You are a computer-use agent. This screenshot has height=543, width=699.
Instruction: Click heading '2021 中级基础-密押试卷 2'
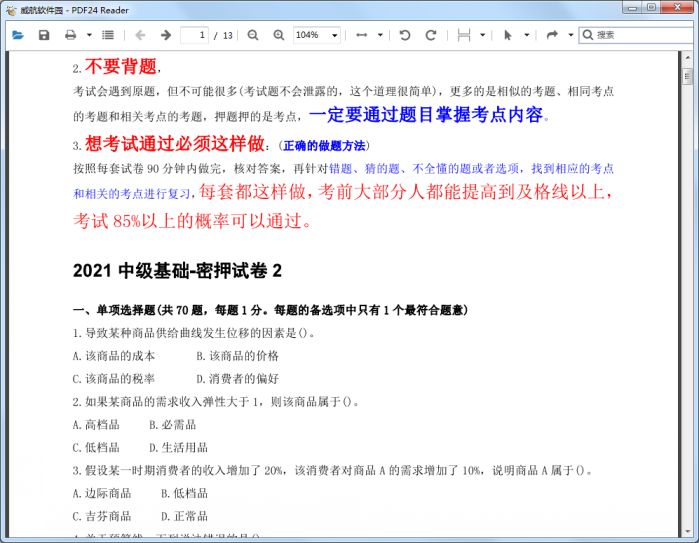click(x=177, y=271)
